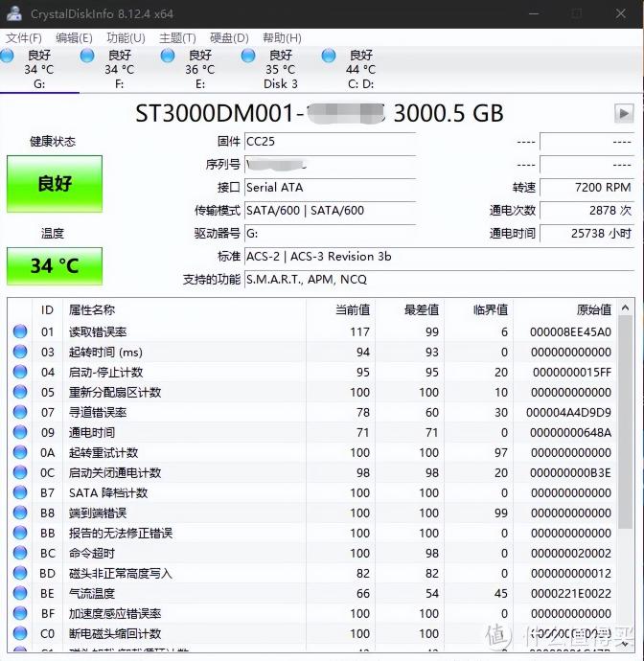Click the blurred serial number field
This screenshot has height=661, width=644.
(331, 165)
